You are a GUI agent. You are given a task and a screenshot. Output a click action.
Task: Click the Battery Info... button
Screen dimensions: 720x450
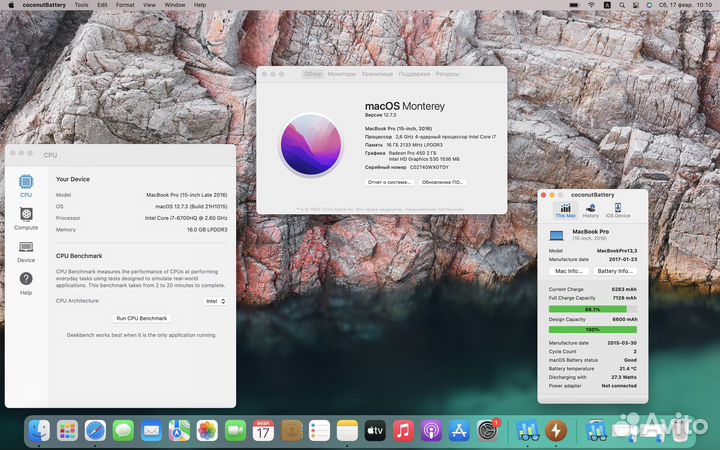pos(615,271)
